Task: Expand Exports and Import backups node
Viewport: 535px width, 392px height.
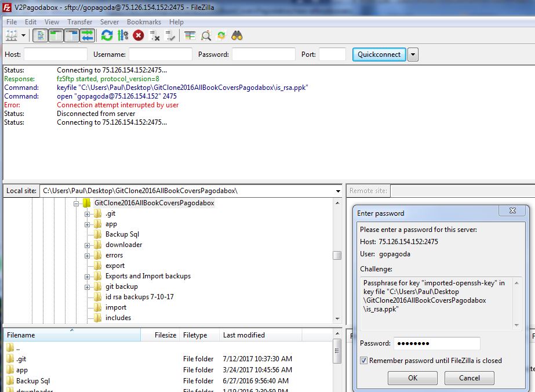Action: click(87, 277)
